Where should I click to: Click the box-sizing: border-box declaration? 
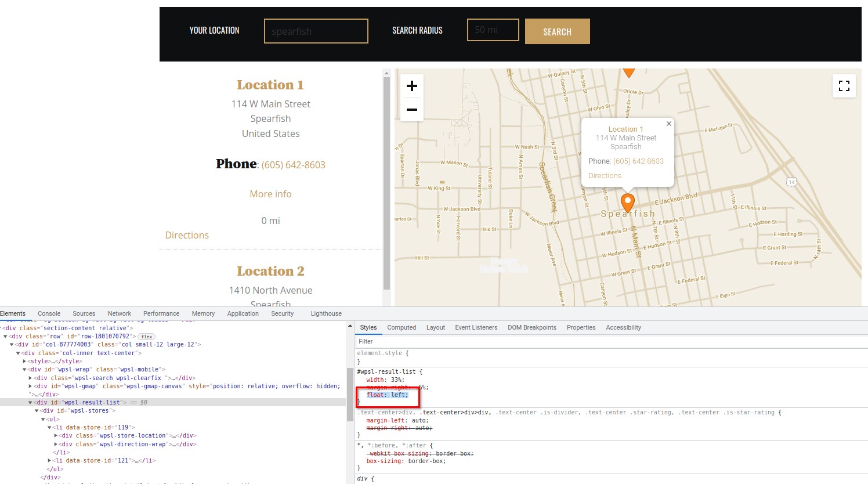(406, 461)
